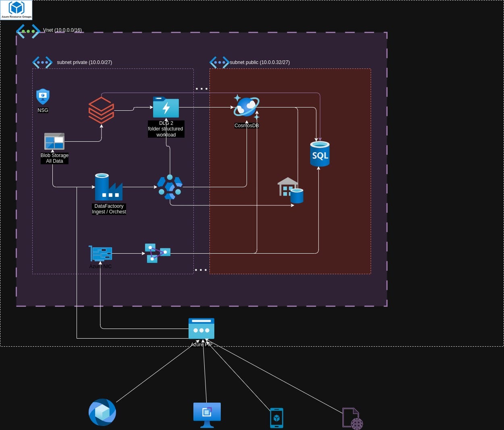Click the Kubernetes hexagon service icon

(170, 186)
